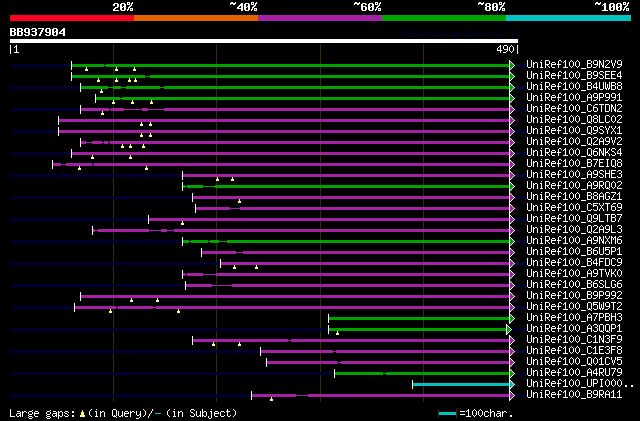
Task: Click the green arrowhead ending the UniRef100_A3QQP1 row
Action: (509, 330)
